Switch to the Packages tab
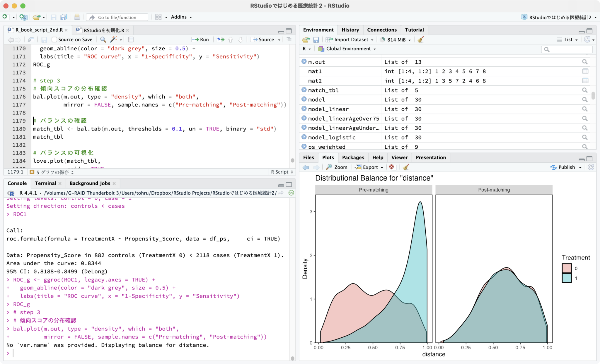Image resolution: width=600 pixels, height=364 pixels. [x=353, y=157]
